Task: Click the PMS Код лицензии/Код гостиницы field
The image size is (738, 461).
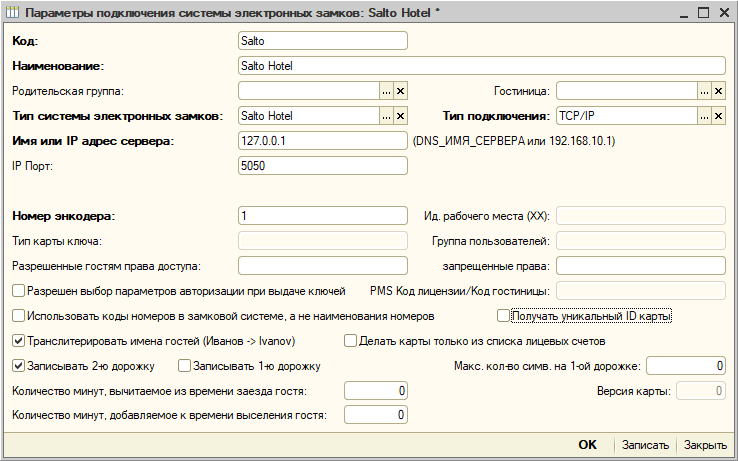Action: pos(641,291)
